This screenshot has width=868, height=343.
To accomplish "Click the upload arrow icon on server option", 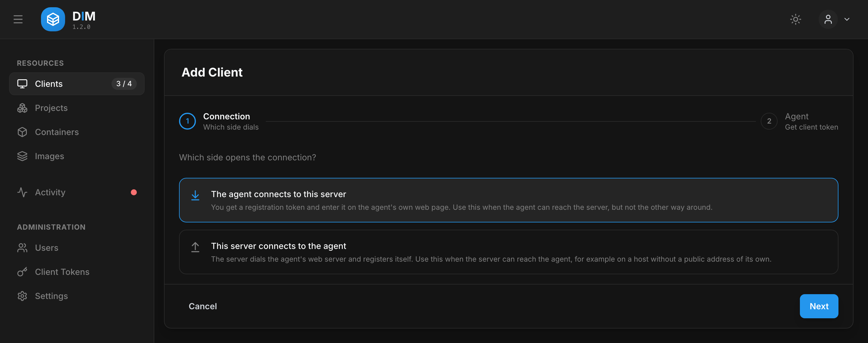I will click(x=195, y=247).
